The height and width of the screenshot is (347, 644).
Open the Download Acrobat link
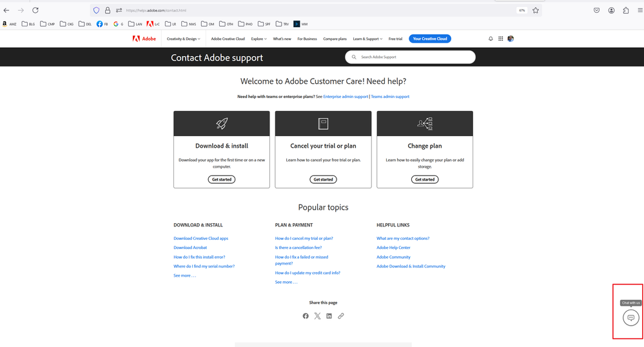click(190, 248)
